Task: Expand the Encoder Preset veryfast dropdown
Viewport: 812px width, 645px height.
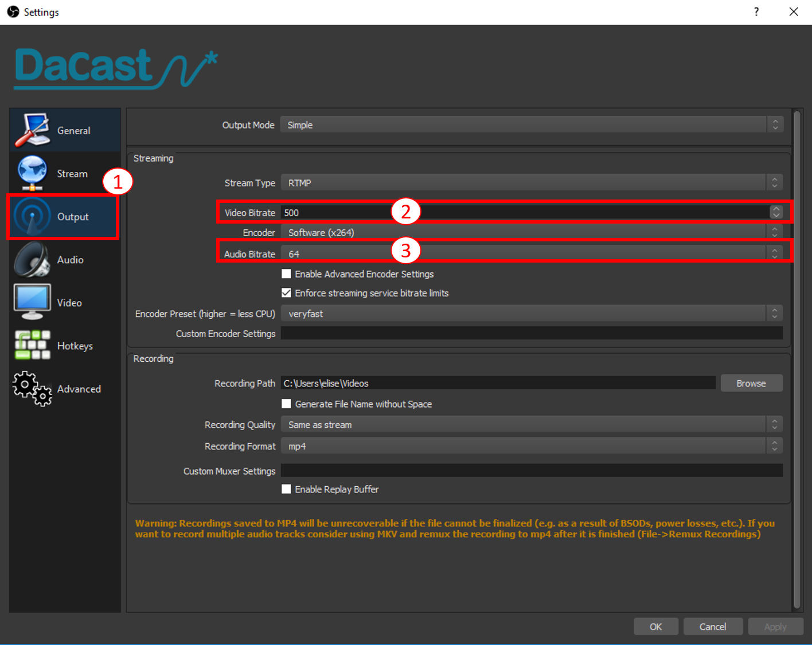Action: (x=531, y=314)
